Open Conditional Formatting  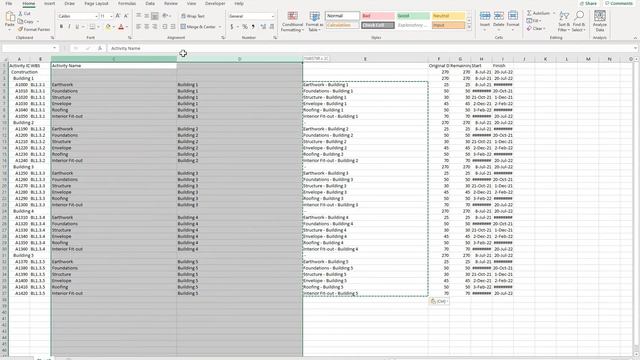292,22
